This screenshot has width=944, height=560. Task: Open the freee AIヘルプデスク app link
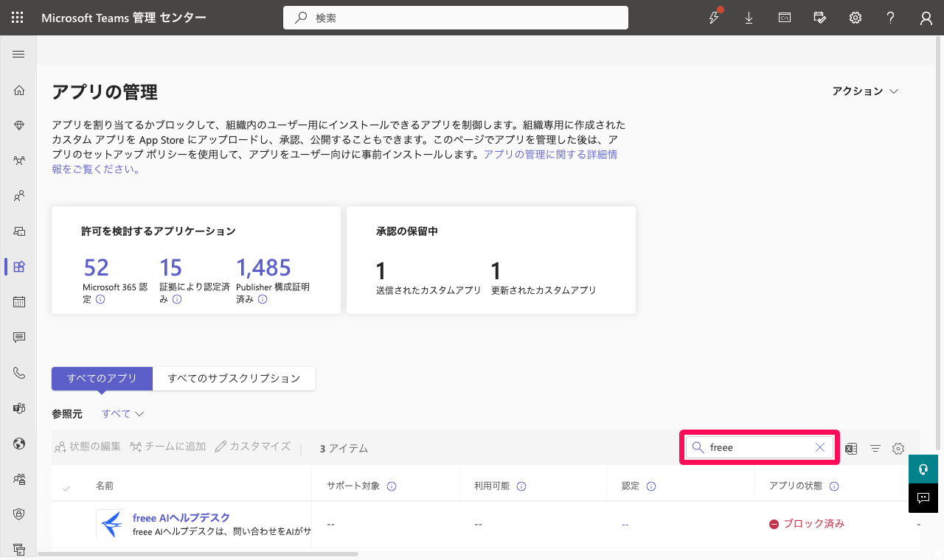(181, 518)
